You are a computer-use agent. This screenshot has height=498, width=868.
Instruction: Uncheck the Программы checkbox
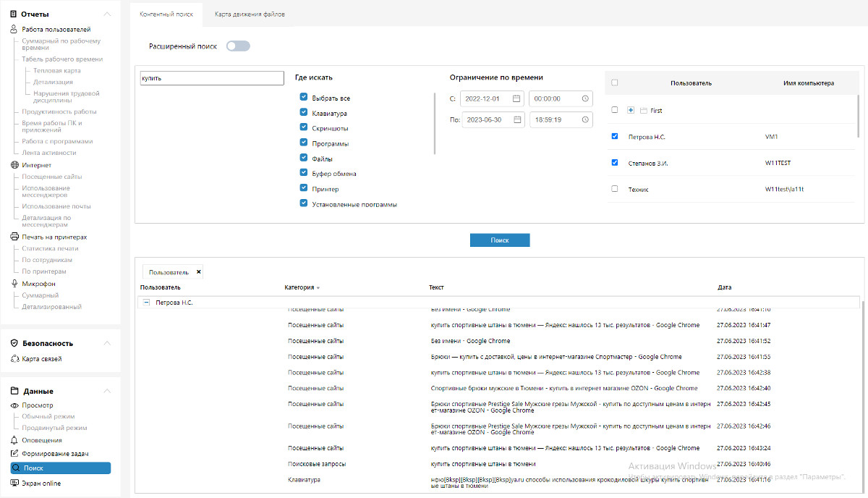tap(304, 143)
